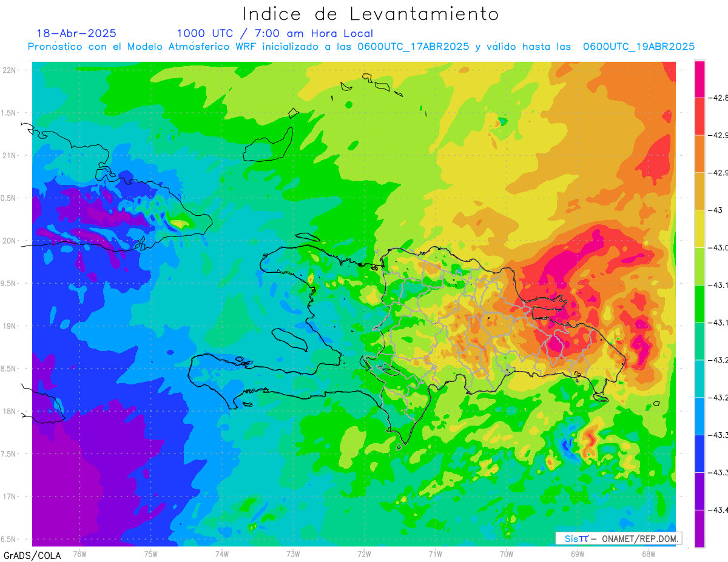Click the '0600UTC_17ABR2025' initialization time
This screenshot has width=728, height=562.
413,47
